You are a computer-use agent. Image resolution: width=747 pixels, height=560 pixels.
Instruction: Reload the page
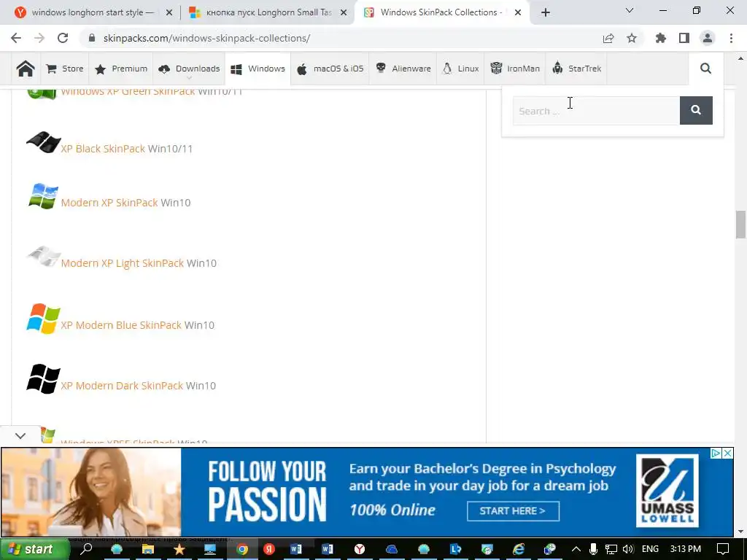point(63,38)
